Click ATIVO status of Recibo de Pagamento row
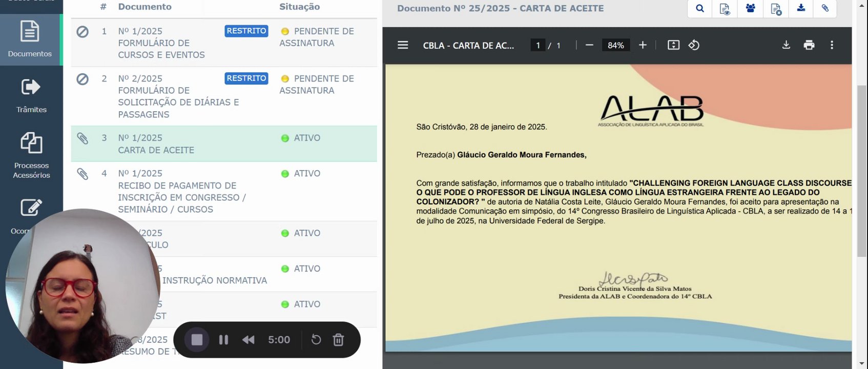Viewport: 868px width, 369px height. point(301,174)
